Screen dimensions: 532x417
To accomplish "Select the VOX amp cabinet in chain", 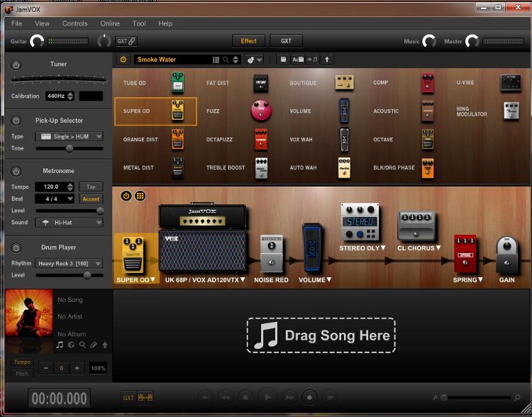I will [202, 251].
